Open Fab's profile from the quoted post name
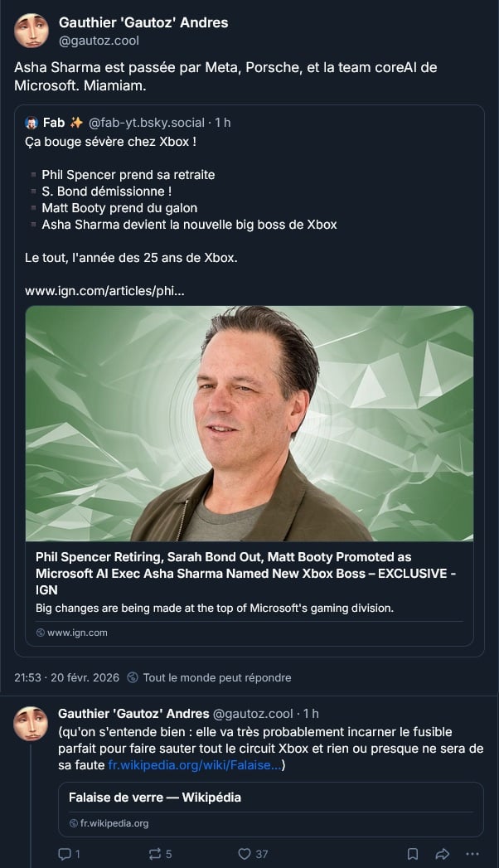 [54, 123]
